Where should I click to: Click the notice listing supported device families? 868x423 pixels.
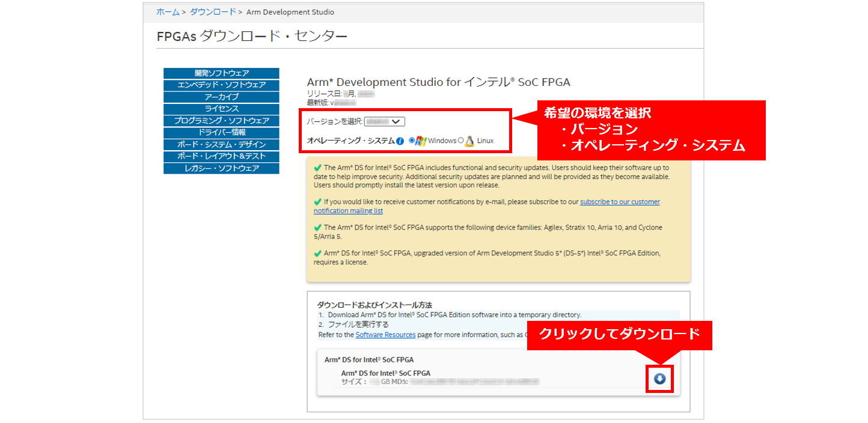488,232
